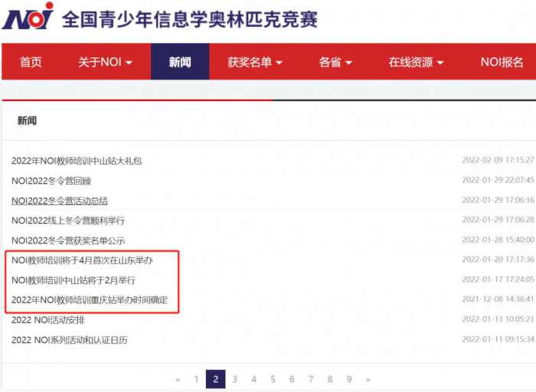Open article NOI2022冬令营获奖名单公示
This screenshot has width=536, height=392.
68,240
